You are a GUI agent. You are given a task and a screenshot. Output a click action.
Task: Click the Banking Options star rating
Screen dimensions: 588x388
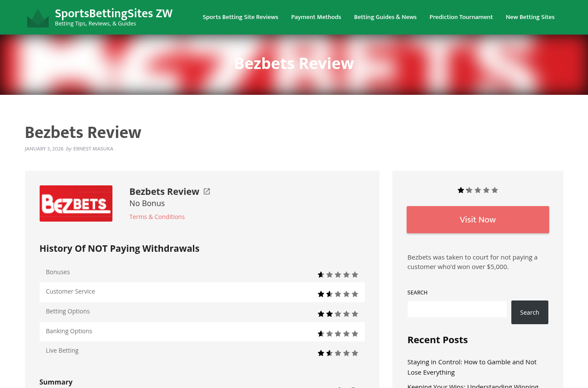[338, 334]
